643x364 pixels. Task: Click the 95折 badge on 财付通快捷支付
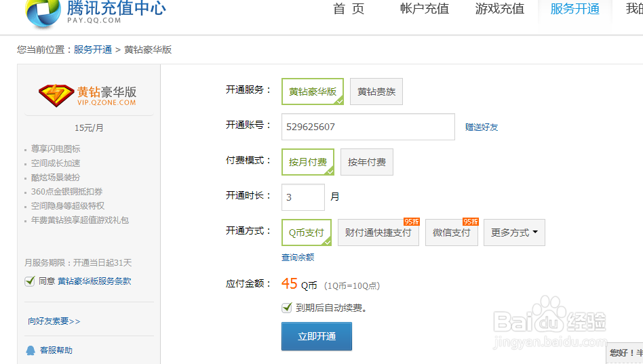point(412,222)
